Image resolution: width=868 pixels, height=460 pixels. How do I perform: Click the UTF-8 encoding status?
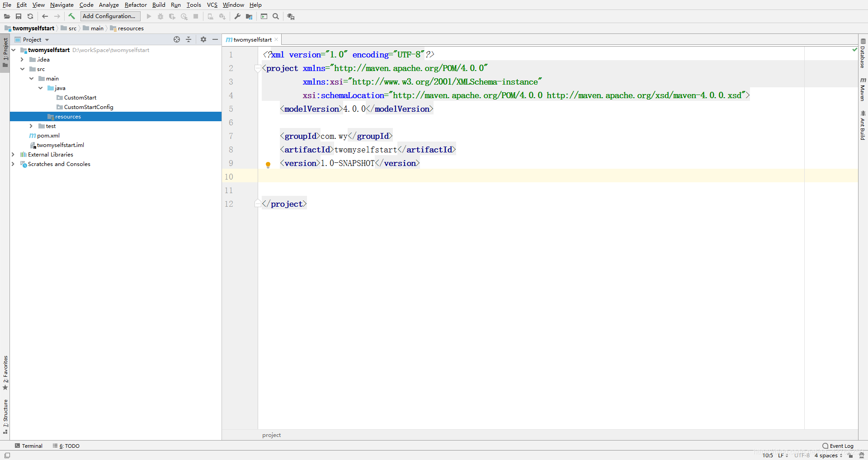(x=802, y=455)
